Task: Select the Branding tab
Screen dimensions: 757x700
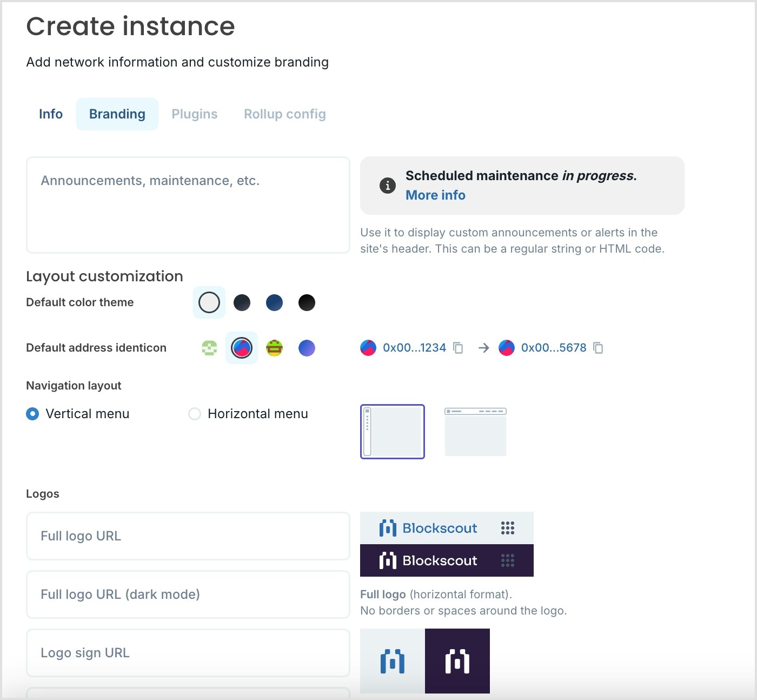Action: pos(117,114)
